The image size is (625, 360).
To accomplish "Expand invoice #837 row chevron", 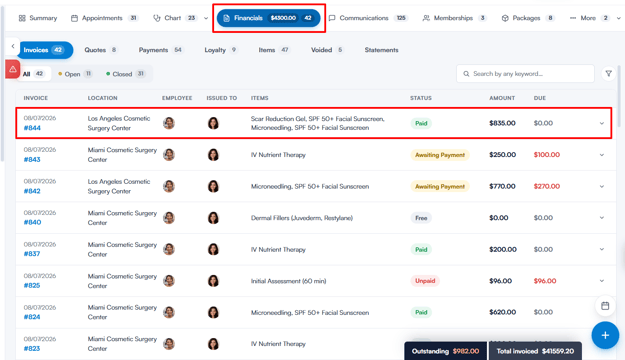I will pos(602,249).
